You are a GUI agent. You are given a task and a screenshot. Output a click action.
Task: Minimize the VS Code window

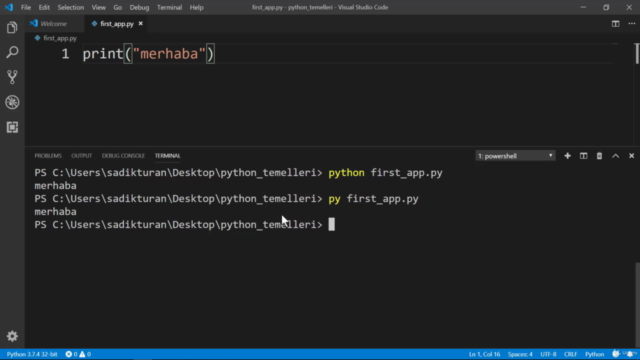click(583, 7)
